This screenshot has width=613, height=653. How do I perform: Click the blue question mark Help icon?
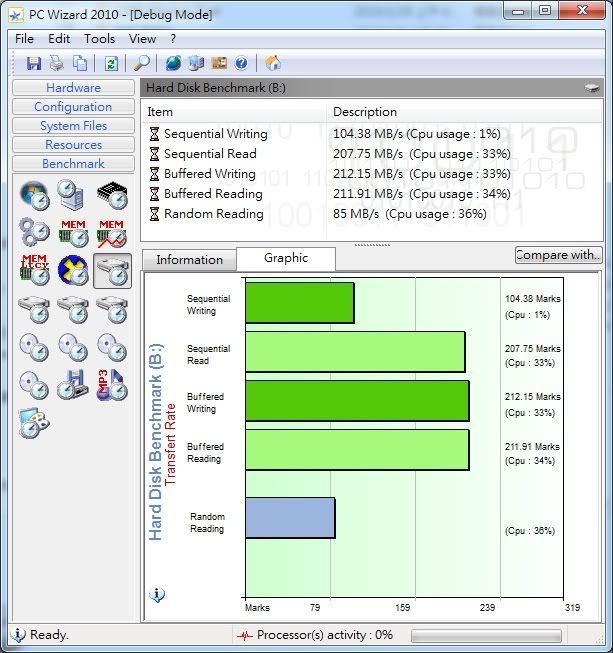(x=241, y=63)
